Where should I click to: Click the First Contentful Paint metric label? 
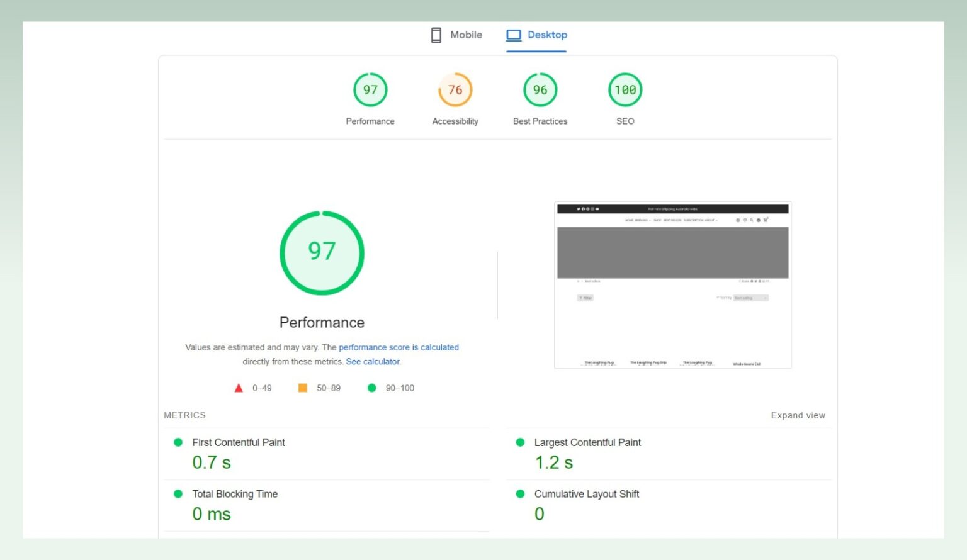click(239, 442)
